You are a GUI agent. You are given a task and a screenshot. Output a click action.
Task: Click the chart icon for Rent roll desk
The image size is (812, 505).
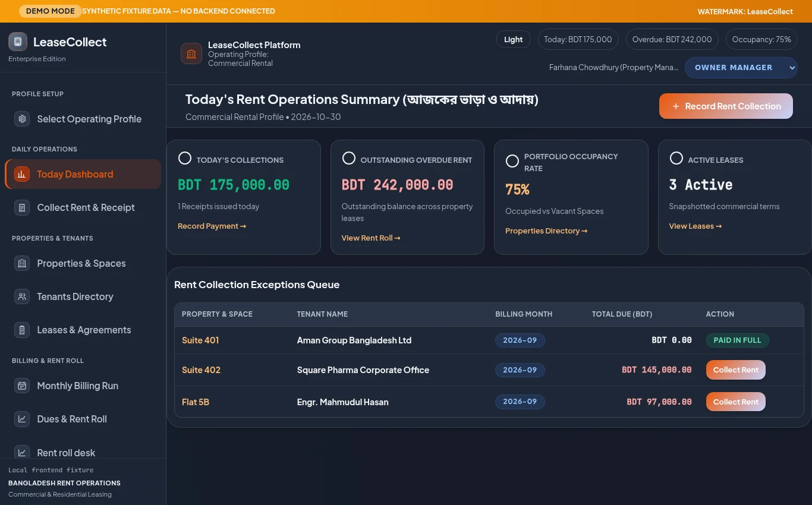(22, 452)
